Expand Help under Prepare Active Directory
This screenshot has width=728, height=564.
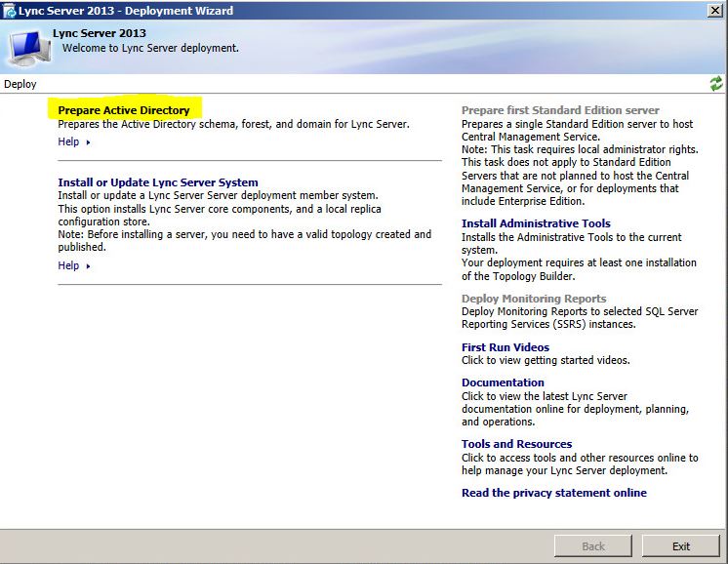point(74,141)
